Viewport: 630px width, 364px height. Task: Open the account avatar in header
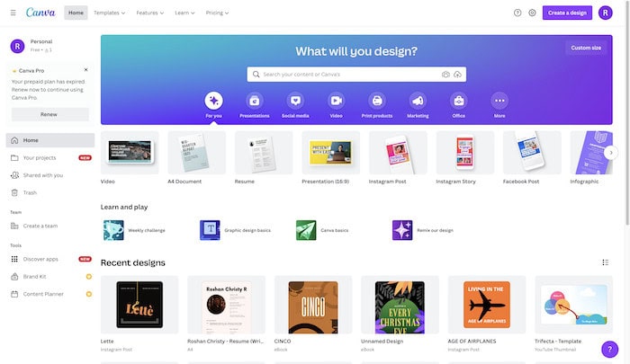tap(605, 13)
